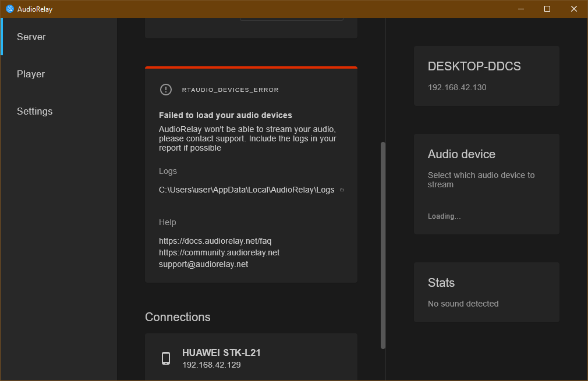588x381 pixels.
Task: Click the Help label in error card
Action: point(167,222)
